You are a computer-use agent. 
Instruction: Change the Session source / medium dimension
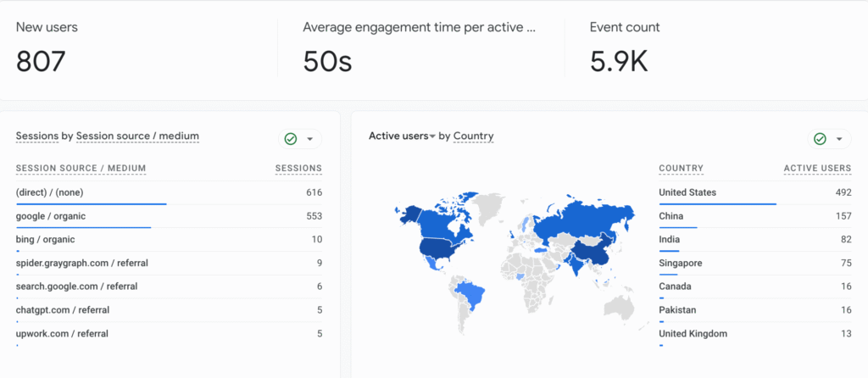pyautogui.click(x=137, y=136)
